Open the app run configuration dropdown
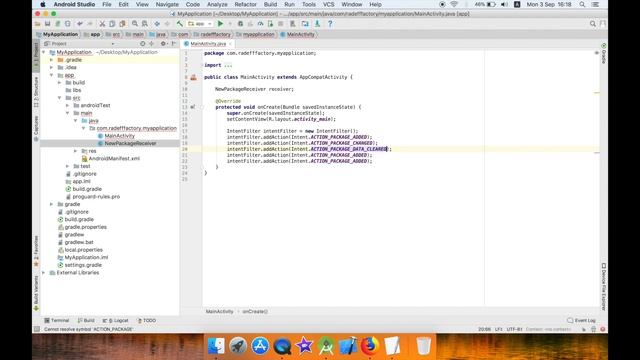The image size is (640, 360). (x=200, y=24)
